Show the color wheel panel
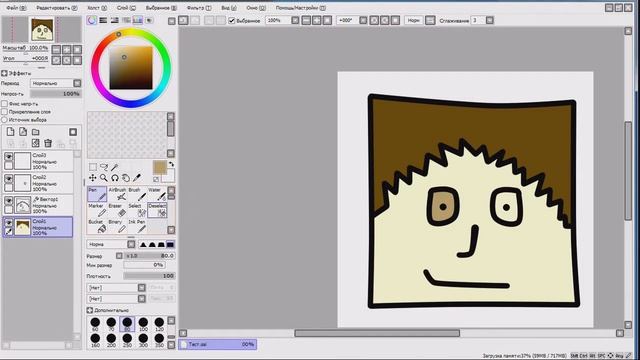This screenshot has height=360, width=640. 92,20
